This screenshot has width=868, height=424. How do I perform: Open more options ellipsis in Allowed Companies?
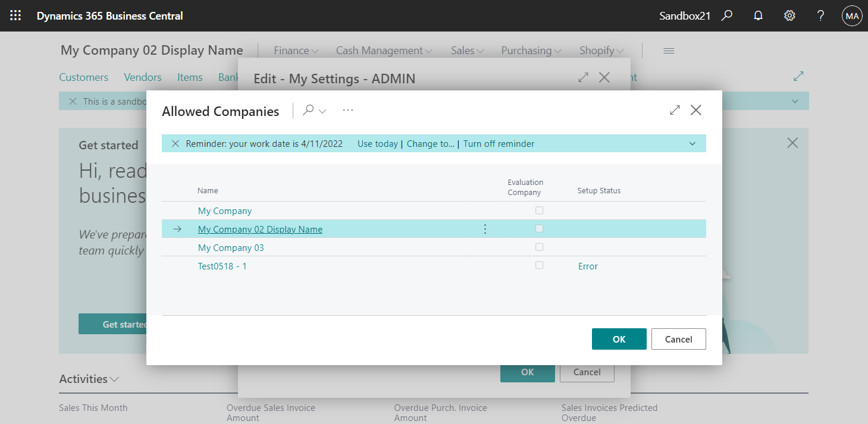point(348,110)
